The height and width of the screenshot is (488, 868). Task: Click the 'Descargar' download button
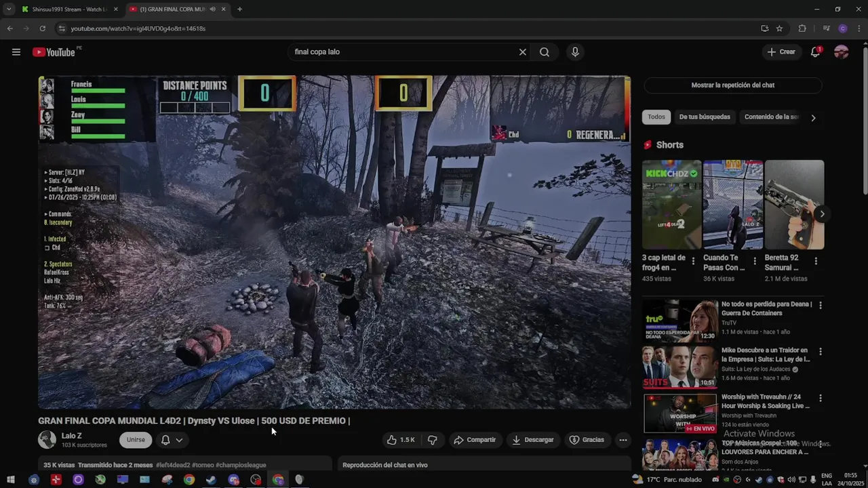(532, 440)
